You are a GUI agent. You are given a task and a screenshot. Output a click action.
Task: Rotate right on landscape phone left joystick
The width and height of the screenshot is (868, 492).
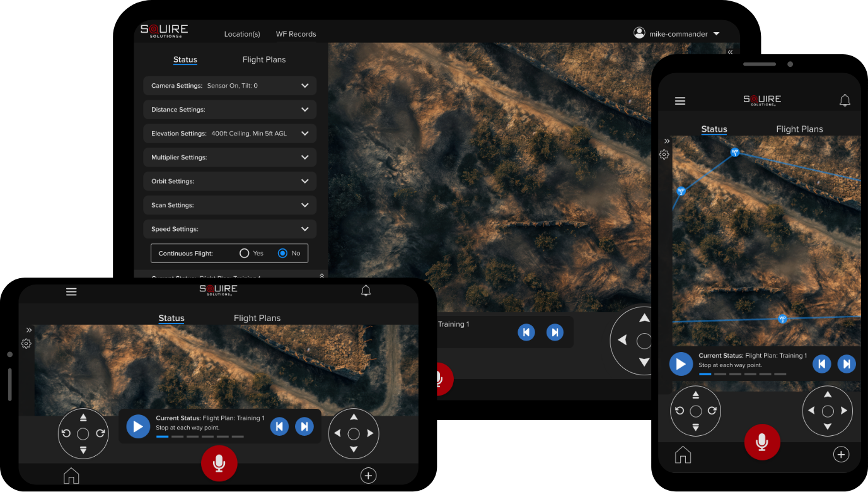pyautogui.click(x=100, y=433)
